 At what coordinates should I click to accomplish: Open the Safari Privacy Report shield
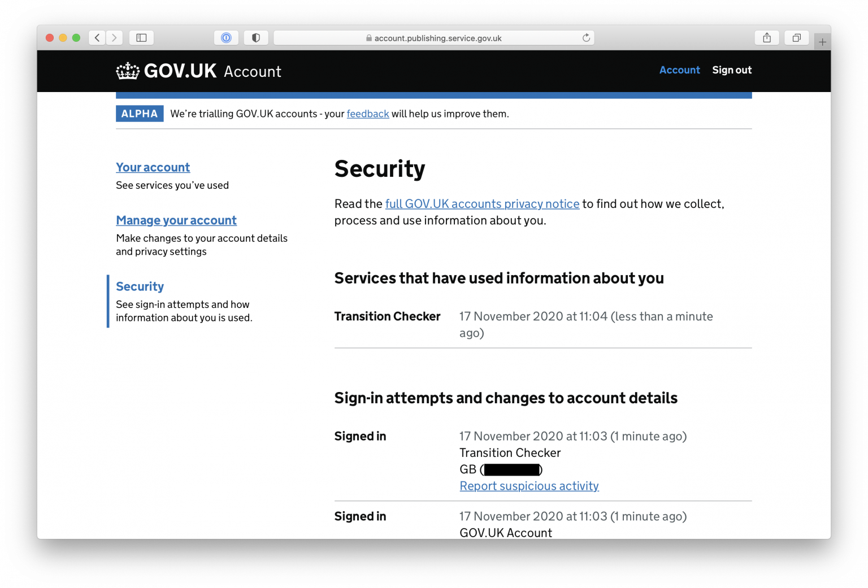pyautogui.click(x=256, y=37)
